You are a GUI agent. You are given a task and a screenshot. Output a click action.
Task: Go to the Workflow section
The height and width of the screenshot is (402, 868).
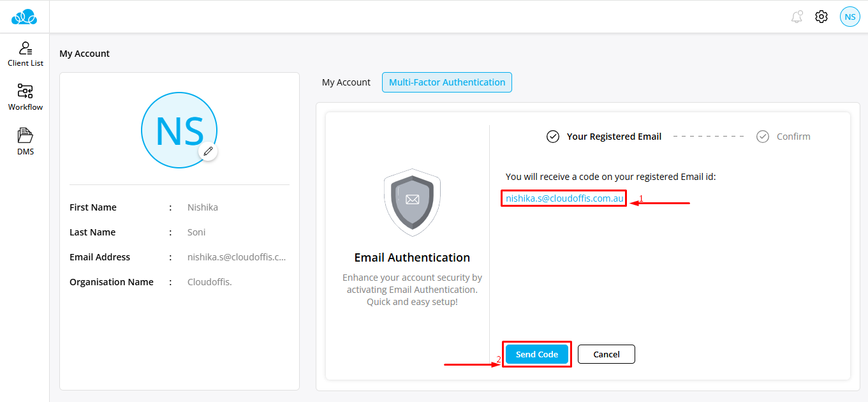coord(26,97)
